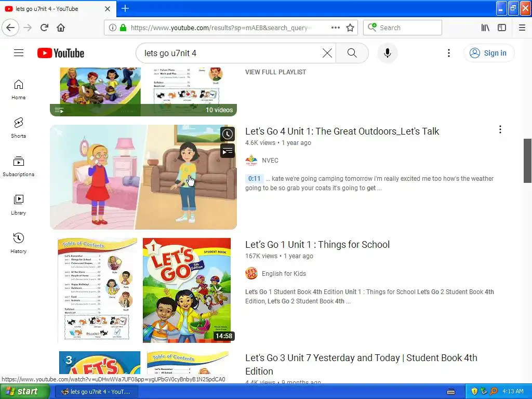Open on-screen keyboard tray icon

click(x=451, y=392)
